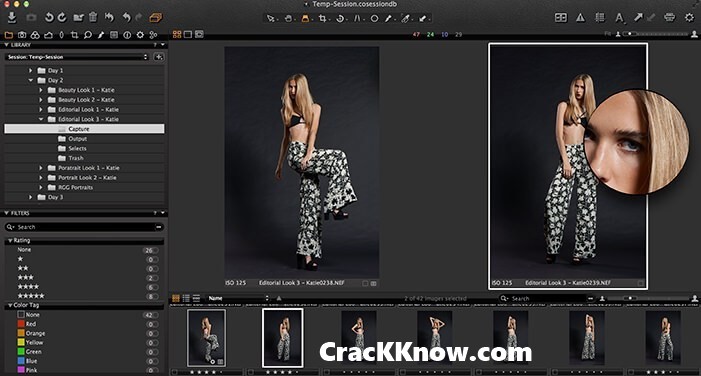
Task: Click the filters Search input field
Action: click(84, 227)
